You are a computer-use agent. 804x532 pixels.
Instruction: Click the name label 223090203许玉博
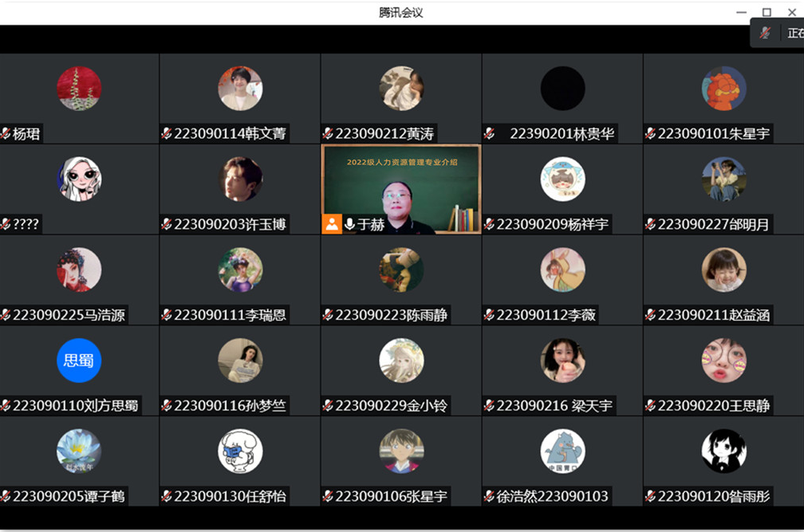(230, 224)
